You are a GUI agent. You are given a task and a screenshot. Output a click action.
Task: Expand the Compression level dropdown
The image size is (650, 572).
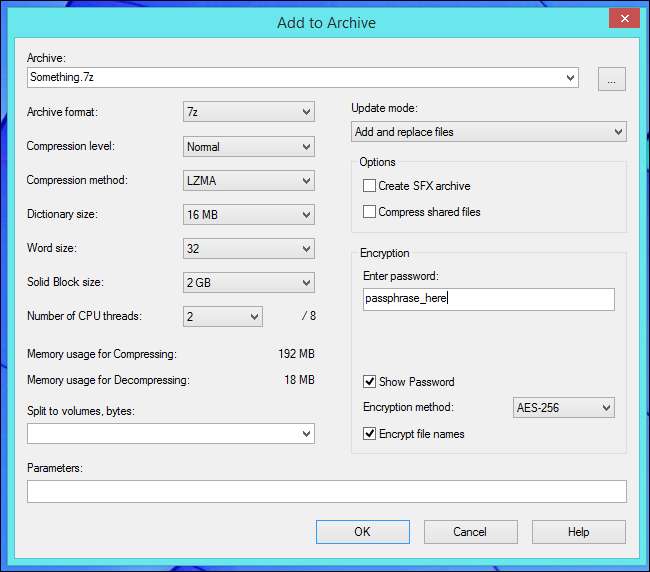point(249,147)
